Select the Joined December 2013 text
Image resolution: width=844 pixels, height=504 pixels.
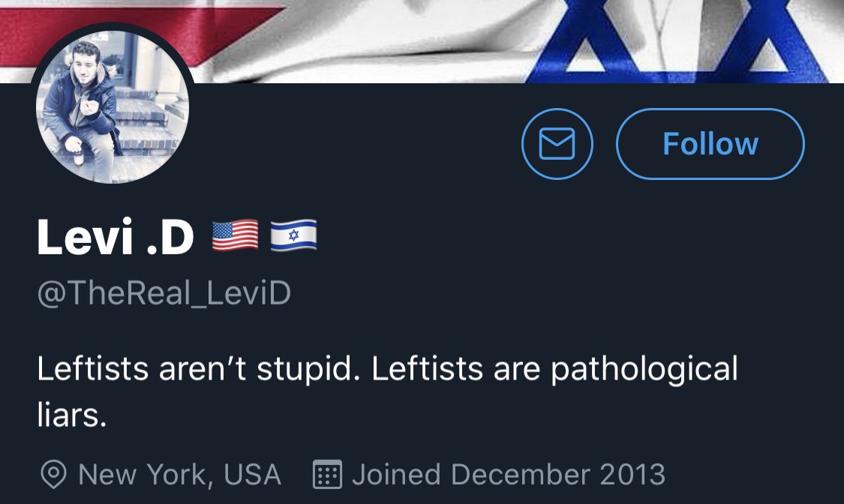pyautogui.click(x=509, y=475)
